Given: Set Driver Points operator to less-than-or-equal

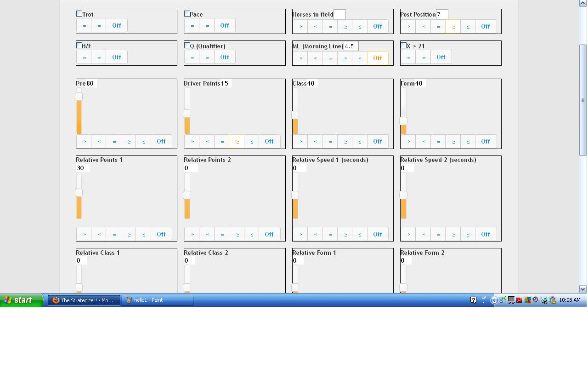Looking at the screenshot, I should click(252, 141).
